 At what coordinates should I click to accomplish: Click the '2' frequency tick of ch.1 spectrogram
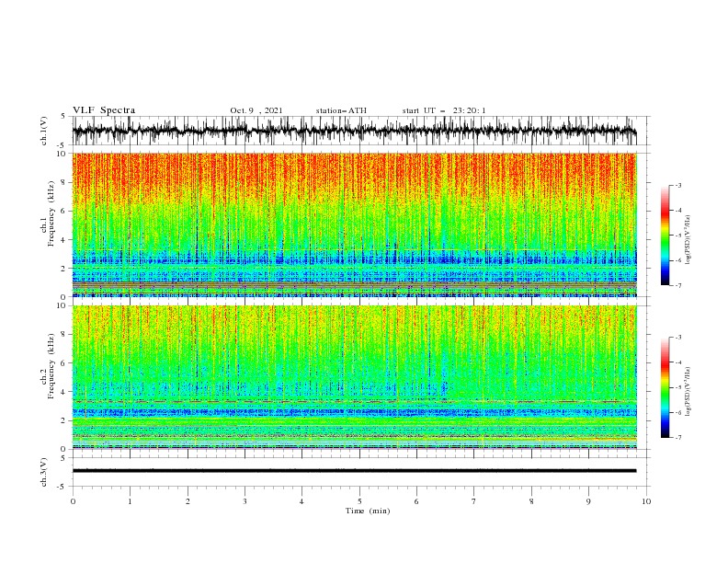point(64,269)
